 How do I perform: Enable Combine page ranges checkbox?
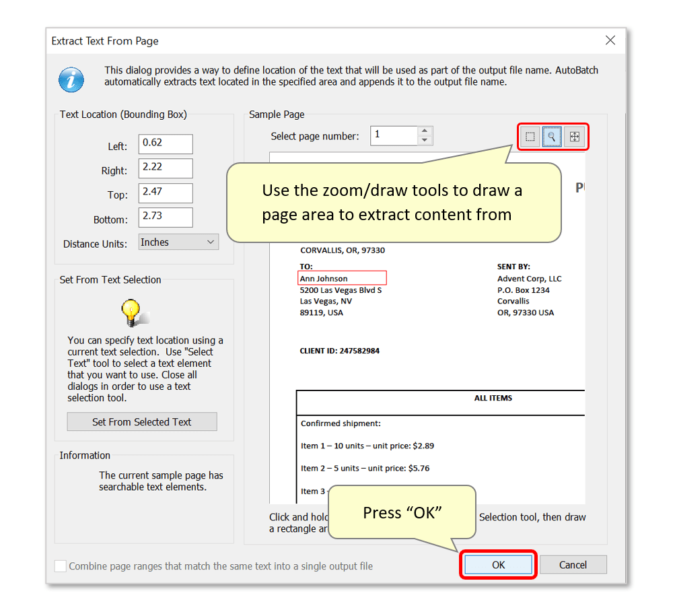click(61, 566)
